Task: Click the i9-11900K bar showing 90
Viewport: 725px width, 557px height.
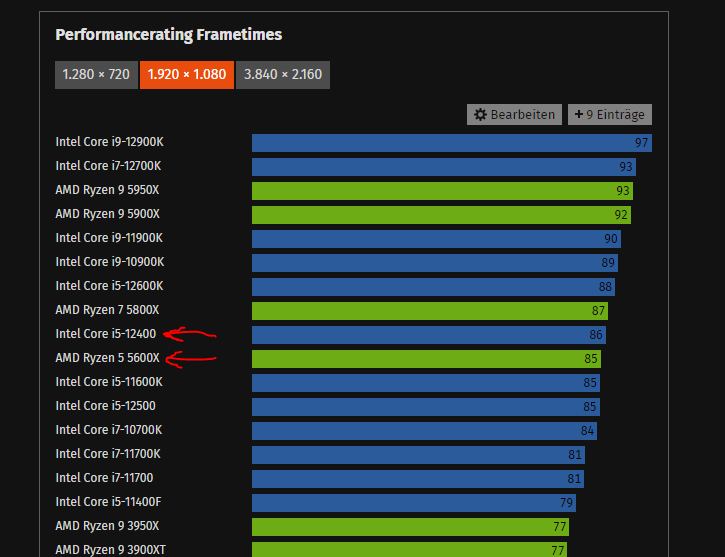Action: (436, 239)
